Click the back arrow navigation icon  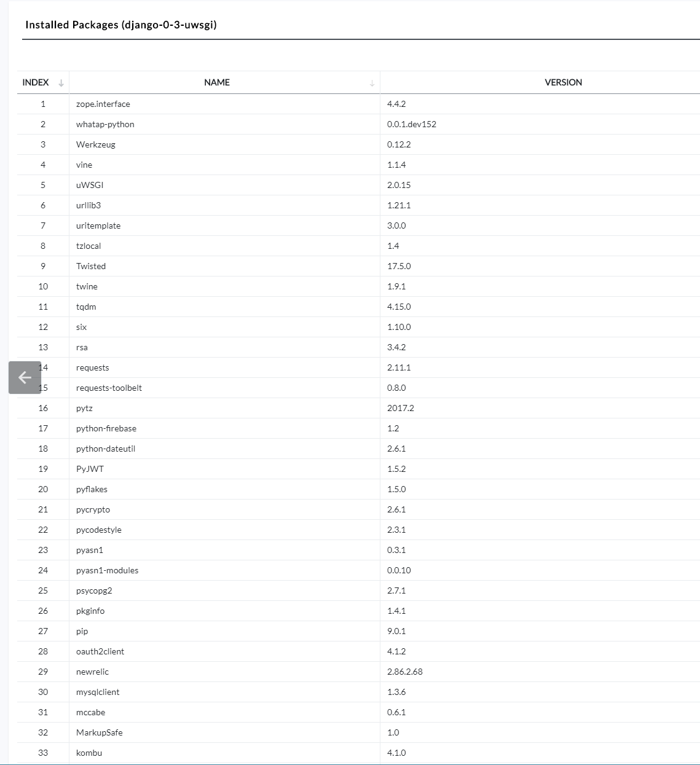[x=24, y=377]
